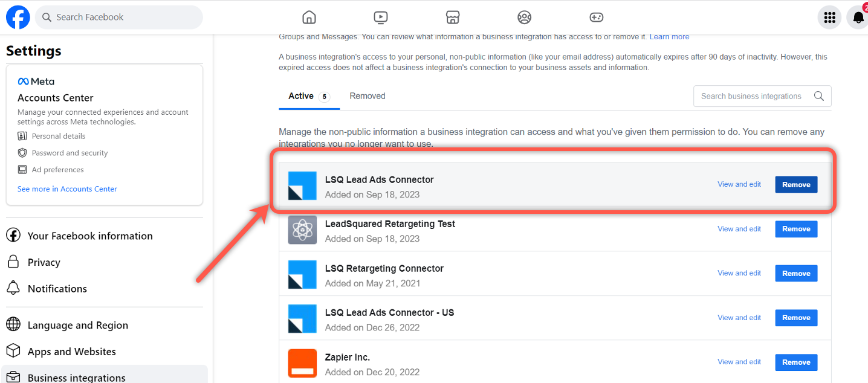The width and height of the screenshot is (868, 383).
Task: Open the Learn more link
Action: coord(669,37)
